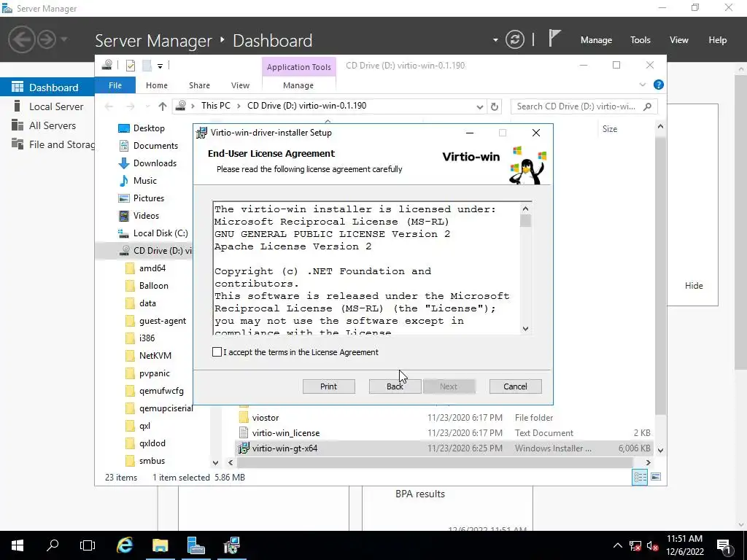Screen dimensions: 747x560
Task: Refresh the Explorer address bar
Action: tap(495, 106)
